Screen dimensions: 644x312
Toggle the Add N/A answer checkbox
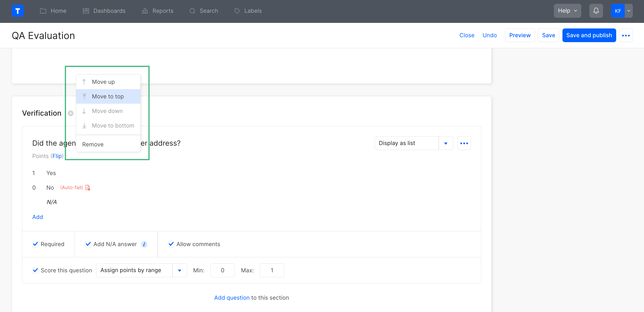click(88, 244)
